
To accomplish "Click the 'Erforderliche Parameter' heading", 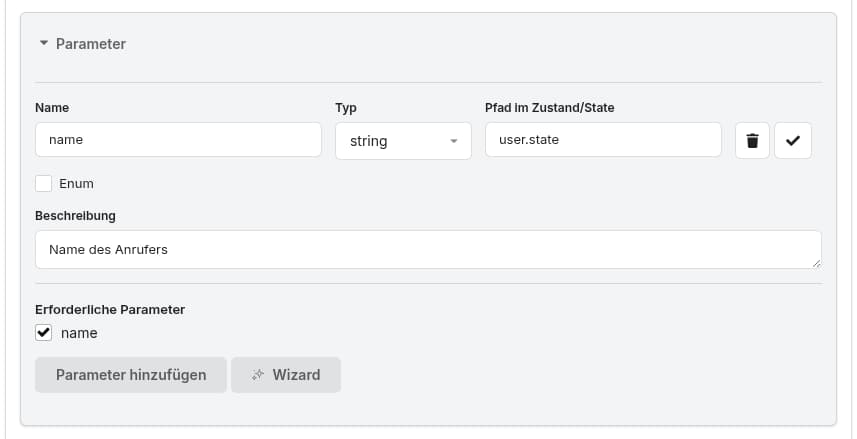I will tap(110, 309).
